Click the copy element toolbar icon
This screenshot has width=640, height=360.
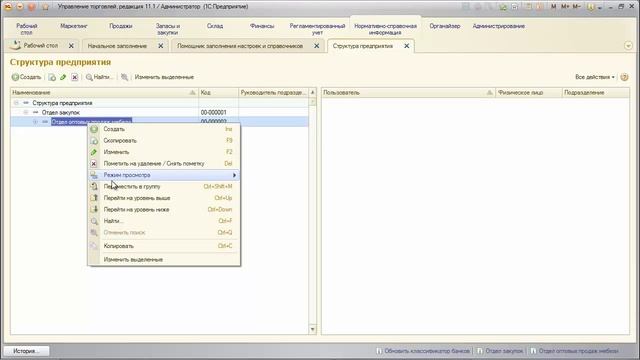[x=52, y=77]
